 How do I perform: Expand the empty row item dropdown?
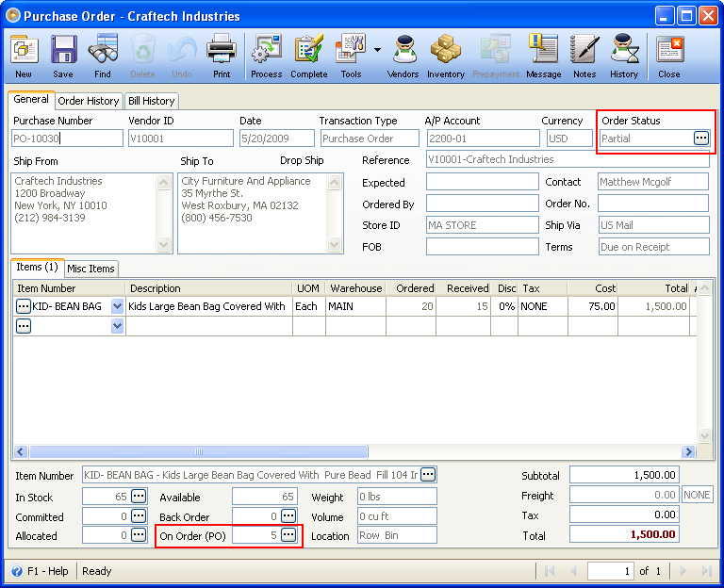(x=117, y=326)
